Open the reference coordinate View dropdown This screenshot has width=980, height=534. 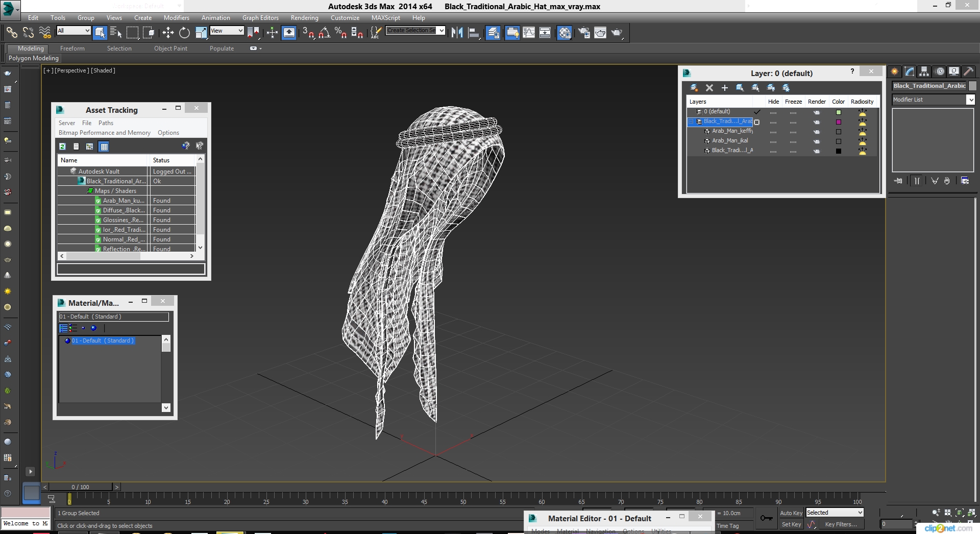coord(227,31)
